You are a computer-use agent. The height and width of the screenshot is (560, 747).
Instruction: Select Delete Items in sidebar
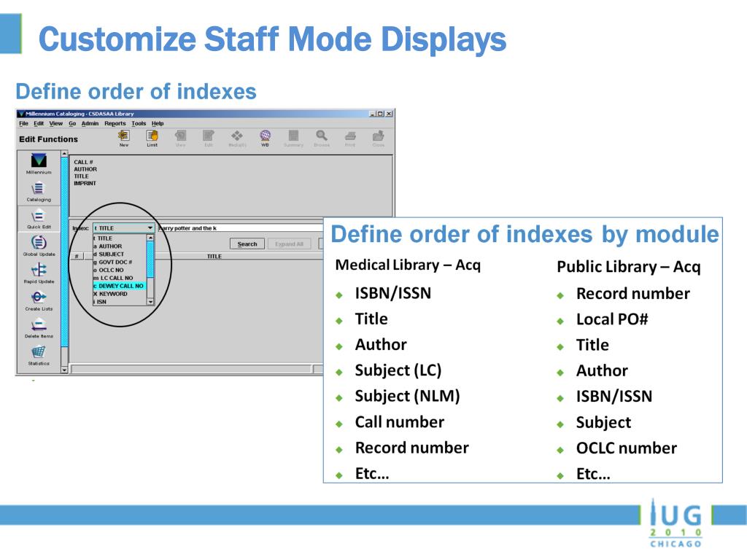pyautogui.click(x=39, y=328)
